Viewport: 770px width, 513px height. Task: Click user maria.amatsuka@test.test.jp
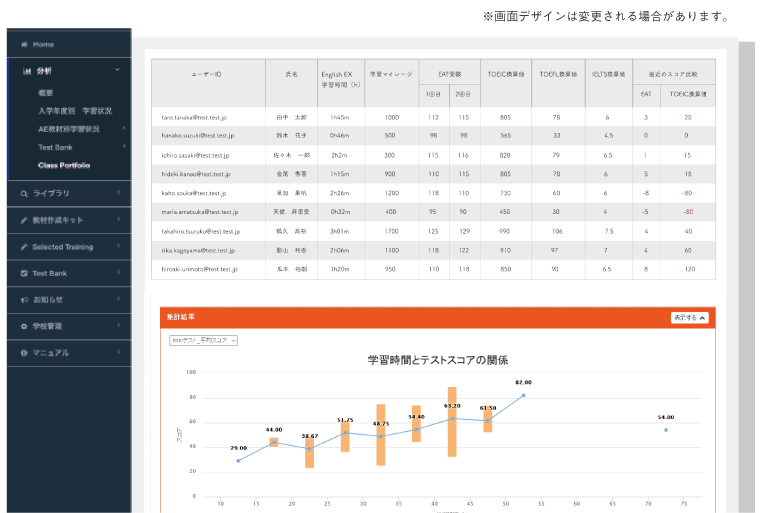click(x=199, y=213)
